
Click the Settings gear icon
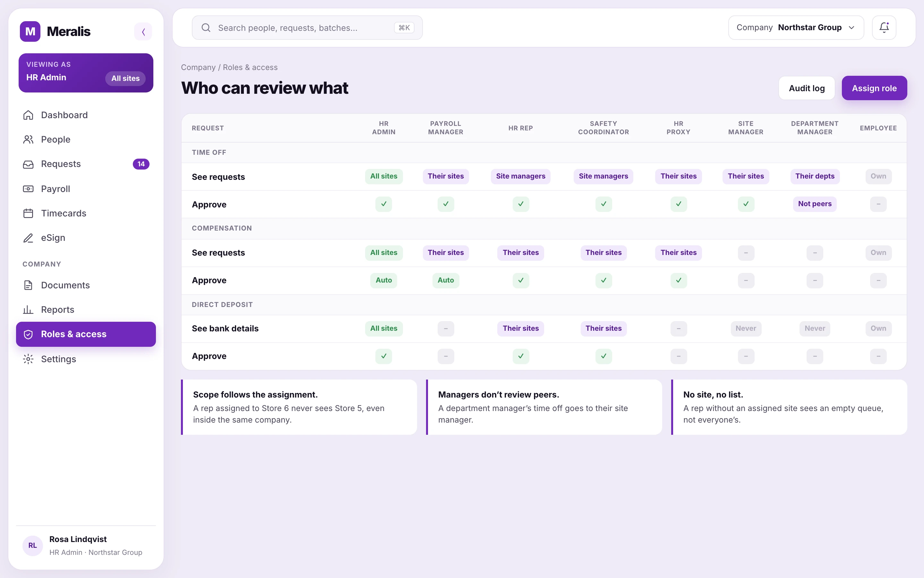[28, 359]
